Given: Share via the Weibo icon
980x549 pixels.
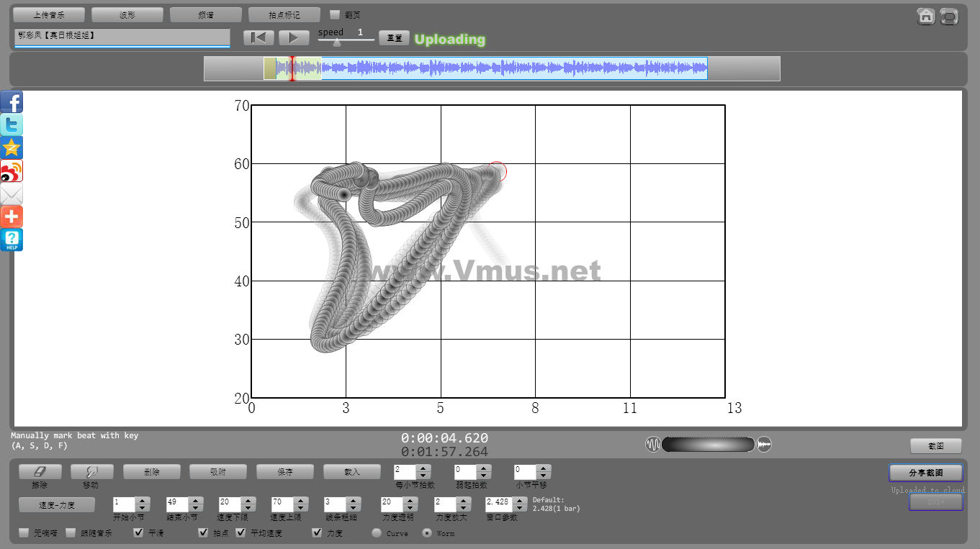Looking at the screenshot, I should coord(12,171).
